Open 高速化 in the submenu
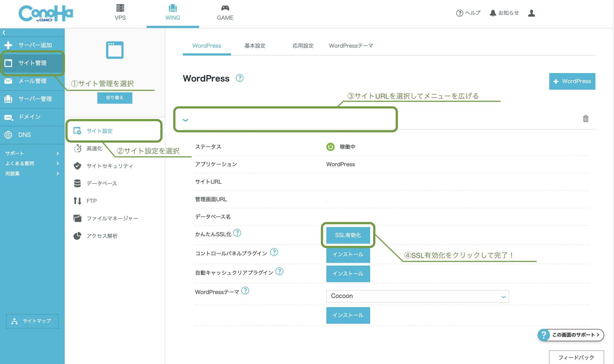The width and height of the screenshot is (614, 364). [x=88, y=148]
